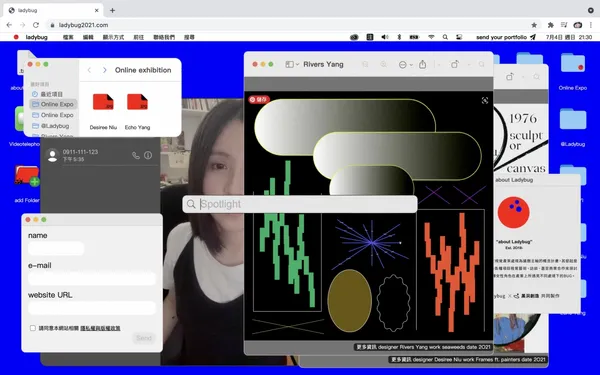Click the add Folder icon on the desktop

[x=27, y=176]
